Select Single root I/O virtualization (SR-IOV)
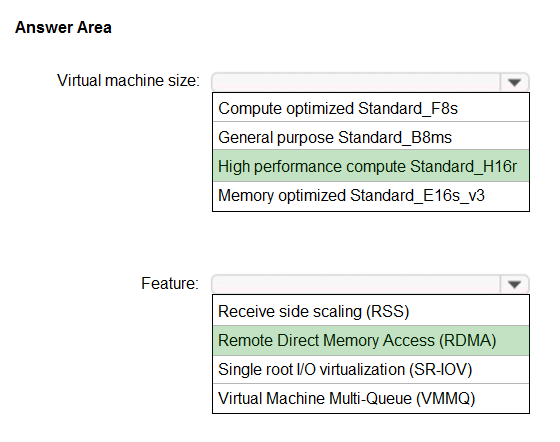This screenshot has height=442, width=560. pos(371,370)
